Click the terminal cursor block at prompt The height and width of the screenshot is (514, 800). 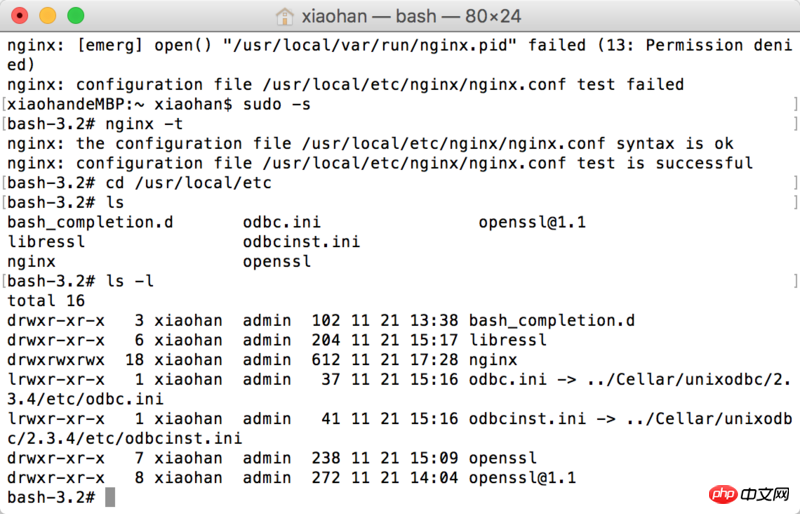click(x=110, y=497)
